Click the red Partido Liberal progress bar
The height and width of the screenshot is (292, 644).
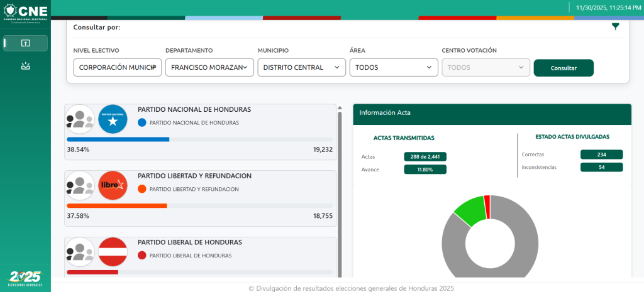coord(92,273)
